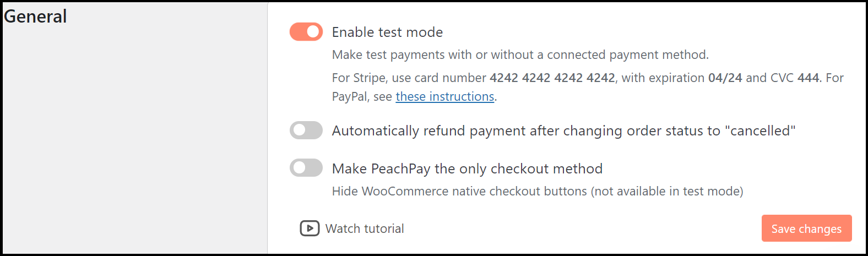Click the Watch tutorial play icon
This screenshot has width=868, height=256.
coord(310,228)
